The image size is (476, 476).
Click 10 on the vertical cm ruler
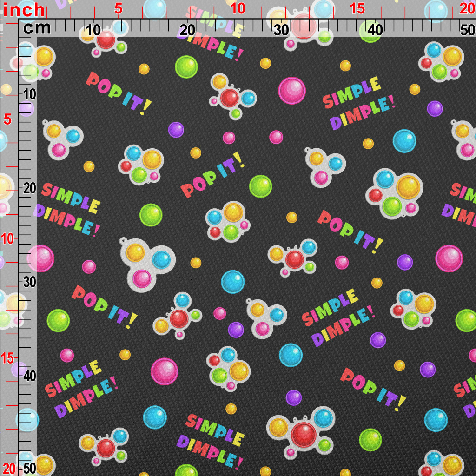pyautogui.click(x=29, y=95)
